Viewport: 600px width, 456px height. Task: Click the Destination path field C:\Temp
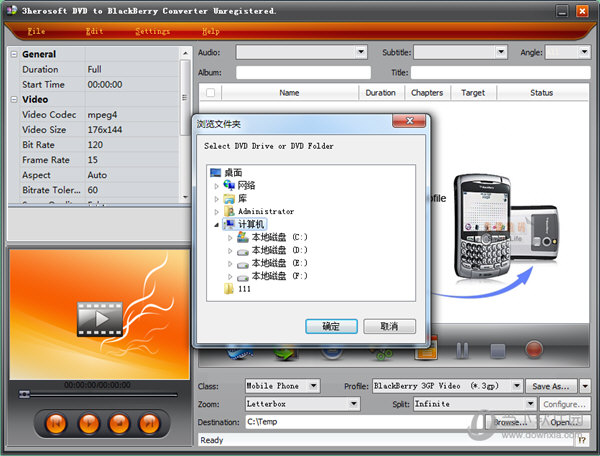364,422
